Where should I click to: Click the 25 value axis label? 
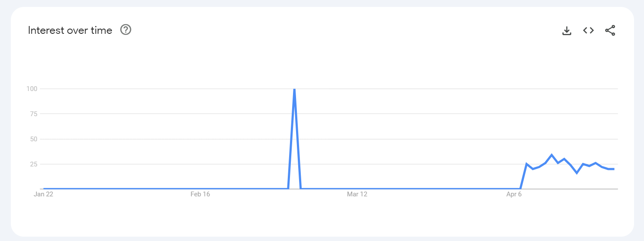pos(33,164)
